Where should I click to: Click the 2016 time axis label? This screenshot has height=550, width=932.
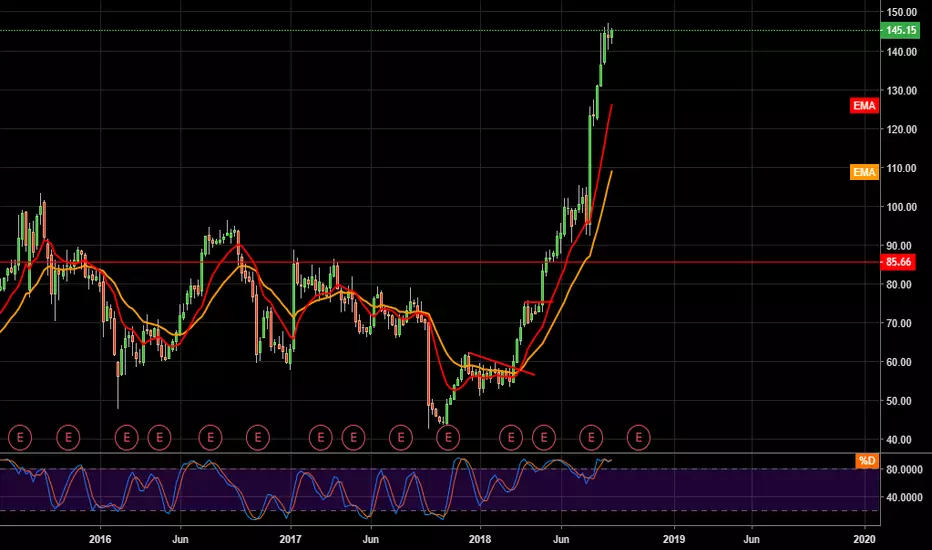click(x=100, y=539)
